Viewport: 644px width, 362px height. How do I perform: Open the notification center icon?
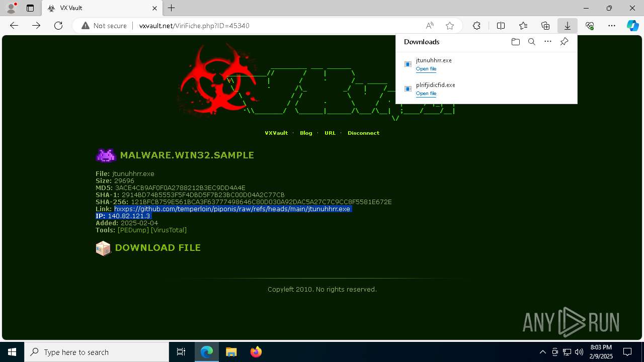(x=627, y=352)
